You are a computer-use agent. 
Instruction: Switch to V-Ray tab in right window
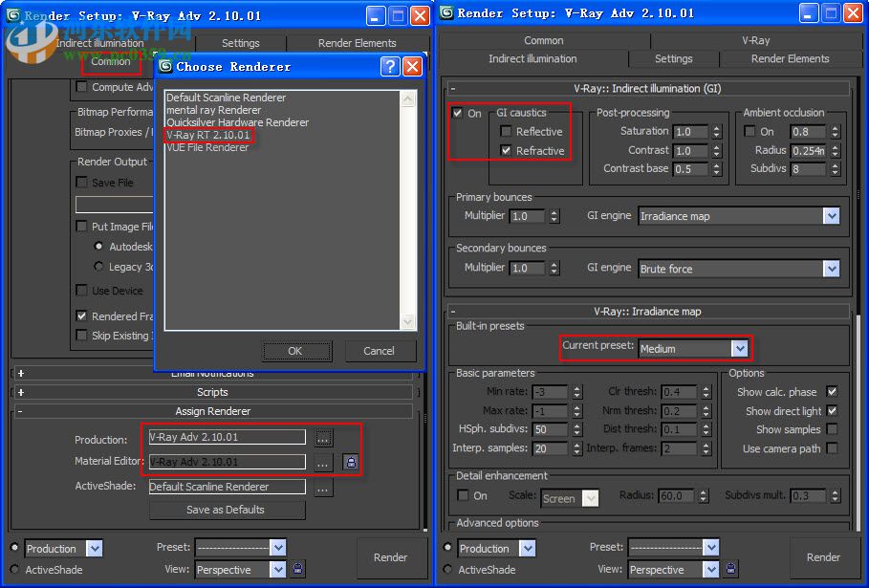pyautogui.click(x=756, y=40)
